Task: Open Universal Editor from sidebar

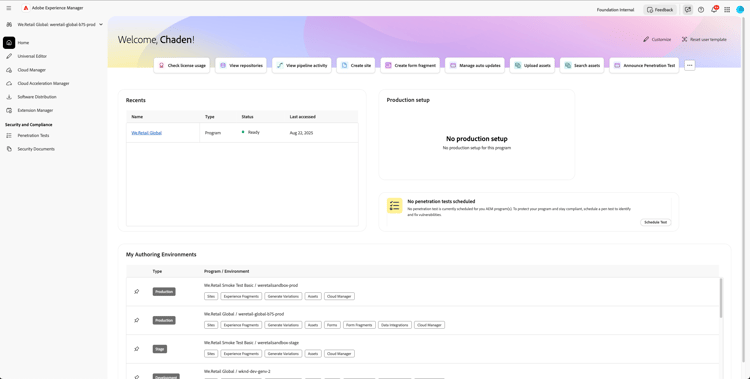Action: 32,56
